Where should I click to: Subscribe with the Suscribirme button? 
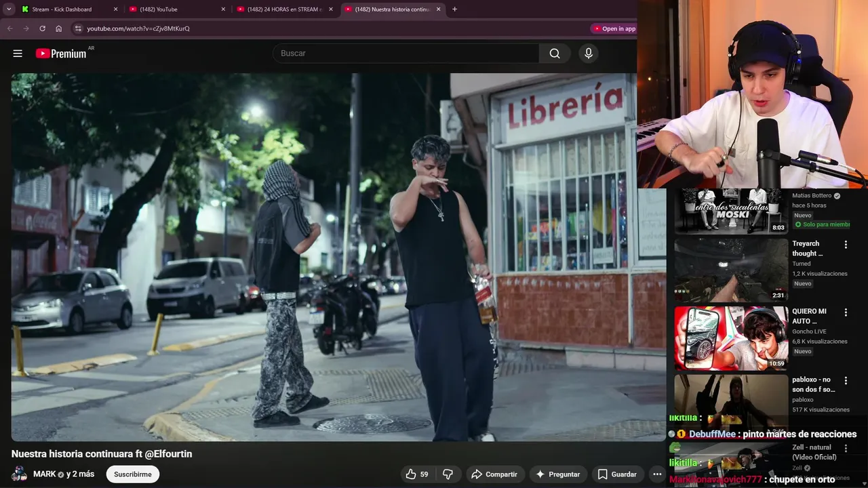(x=133, y=474)
